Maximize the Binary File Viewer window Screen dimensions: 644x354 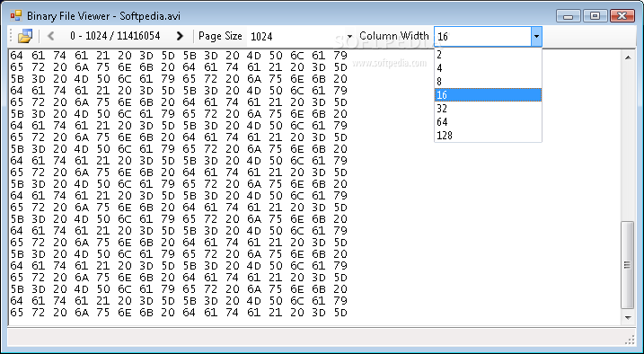(x=595, y=16)
